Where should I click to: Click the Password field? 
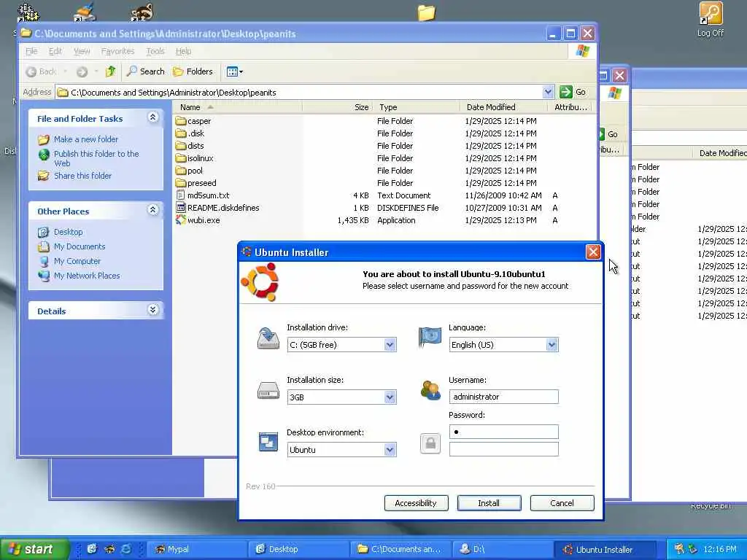[x=503, y=432]
